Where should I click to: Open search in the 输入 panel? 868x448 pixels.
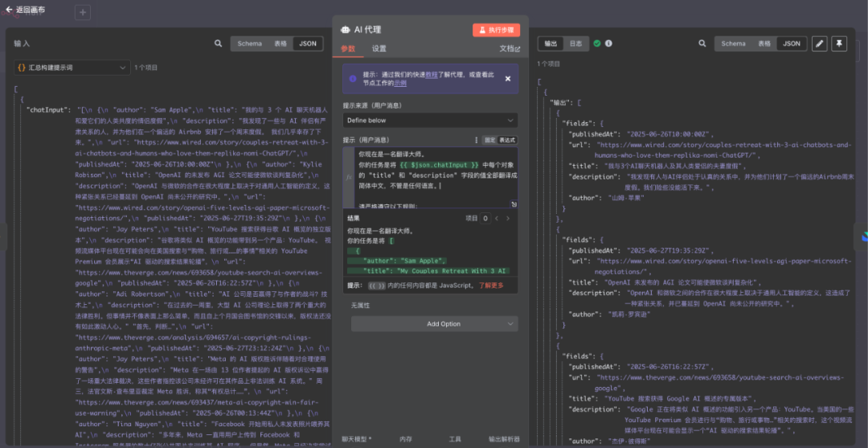[x=218, y=43]
